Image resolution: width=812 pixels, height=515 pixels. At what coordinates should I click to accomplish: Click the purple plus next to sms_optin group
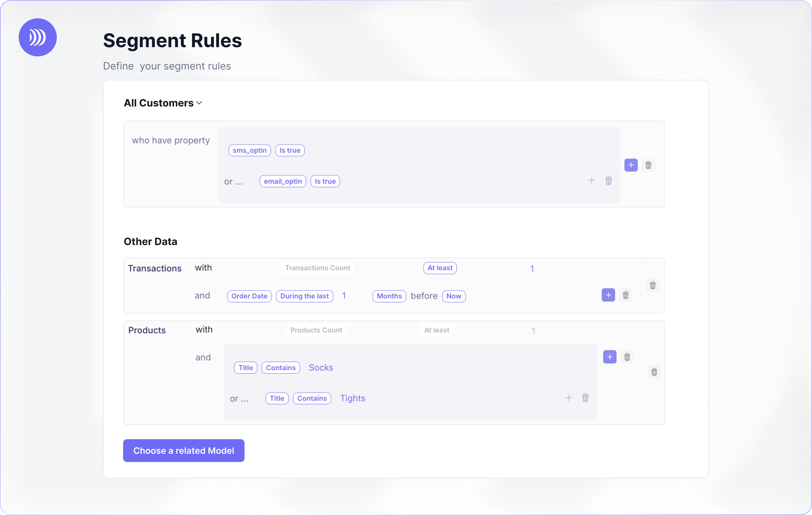630,165
